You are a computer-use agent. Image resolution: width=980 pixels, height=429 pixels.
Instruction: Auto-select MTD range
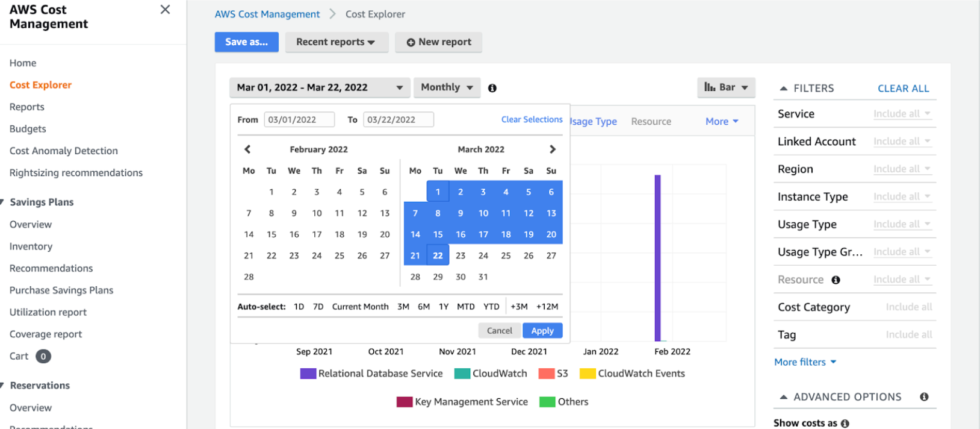coord(466,307)
